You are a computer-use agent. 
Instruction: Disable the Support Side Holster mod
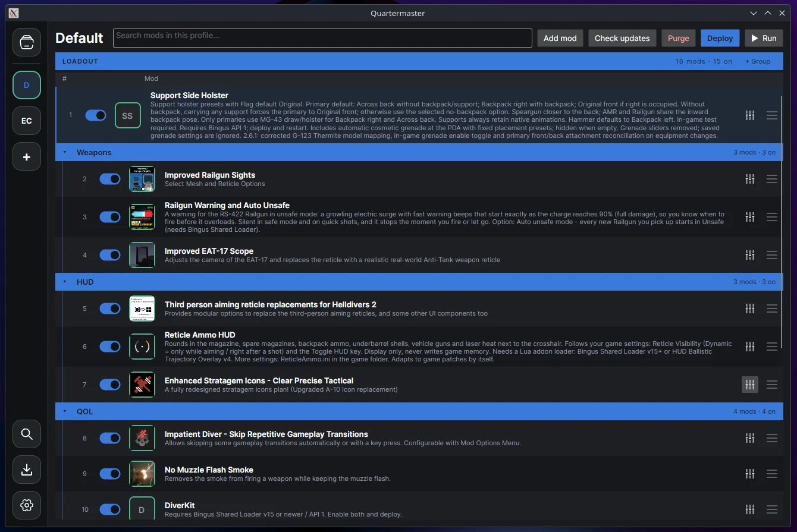point(96,115)
